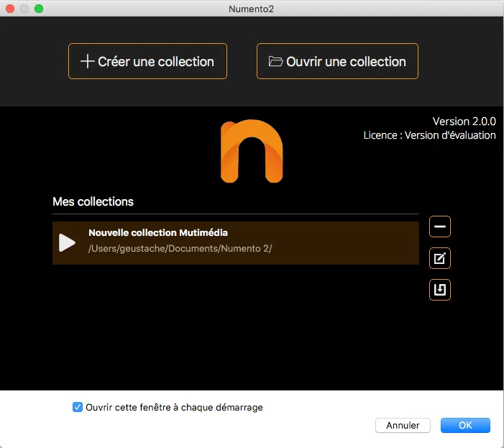Click the plus icon in Créer une collection
Screen dimensions: 504x448
point(87,62)
